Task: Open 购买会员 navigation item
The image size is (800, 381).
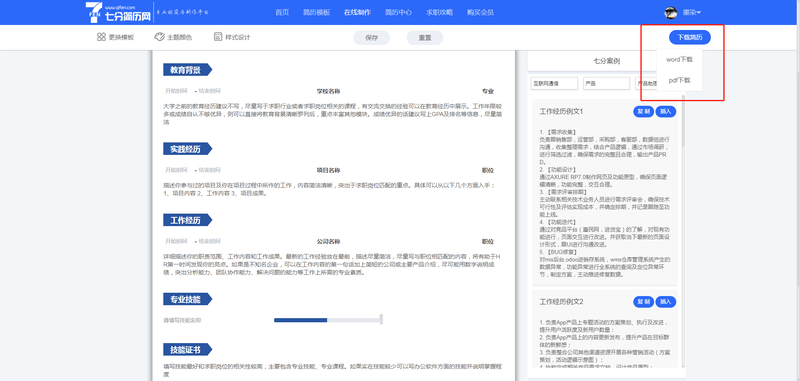Action: (x=480, y=12)
